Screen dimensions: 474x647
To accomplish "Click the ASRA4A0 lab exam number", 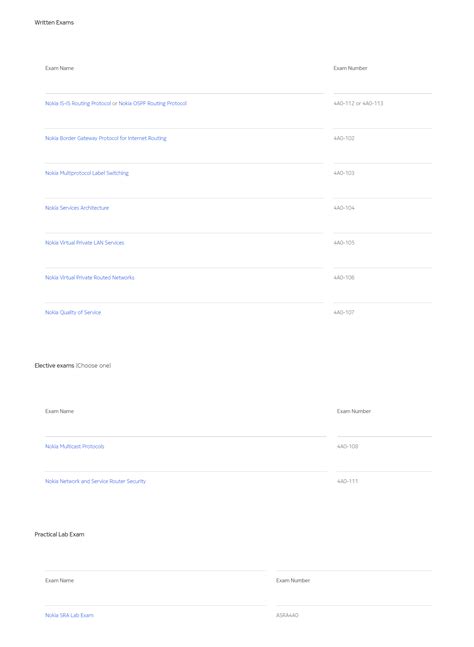I will click(x=287, y=615).
